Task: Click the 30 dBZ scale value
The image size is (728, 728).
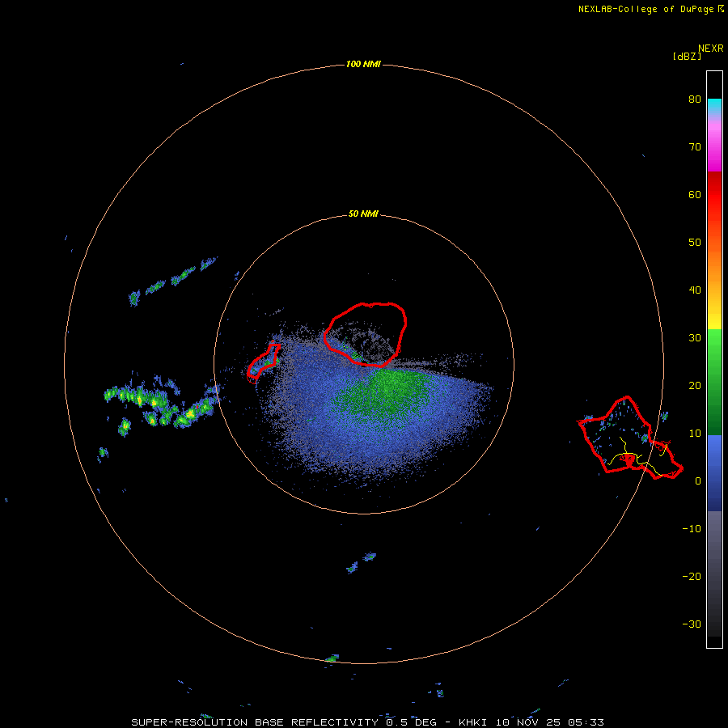Action: (695, 337)
